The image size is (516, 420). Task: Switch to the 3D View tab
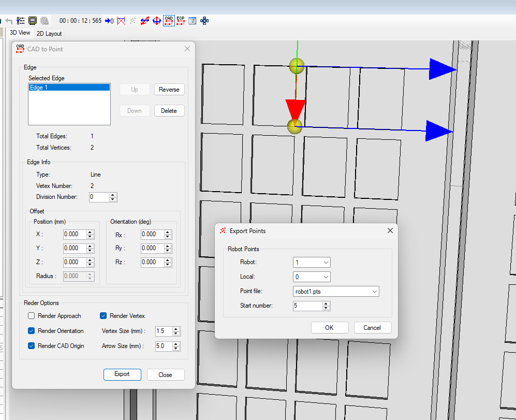pos(20,33)
